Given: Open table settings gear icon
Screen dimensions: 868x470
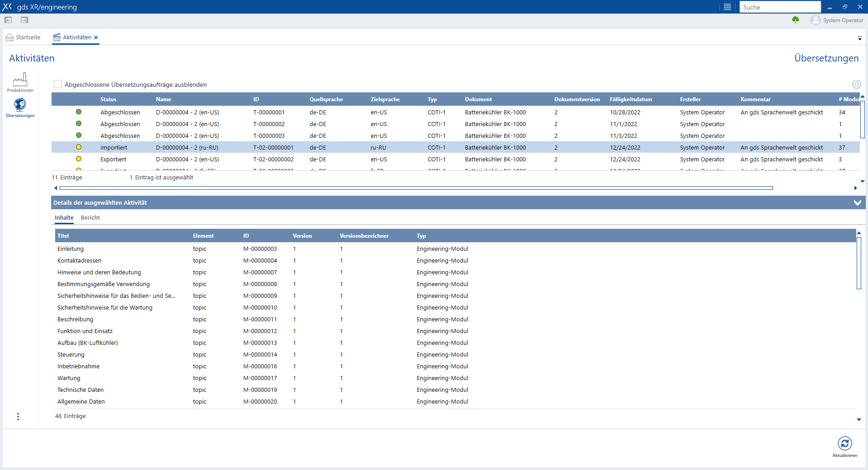Looking at the screenshot, I should (x=856, y=85).
